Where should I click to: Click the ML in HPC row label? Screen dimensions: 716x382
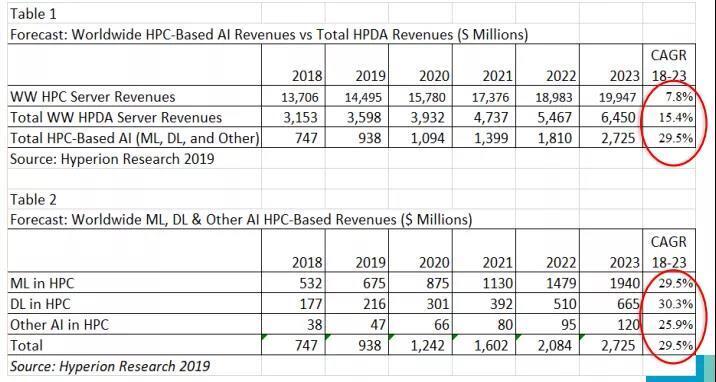tap(42, 283)
